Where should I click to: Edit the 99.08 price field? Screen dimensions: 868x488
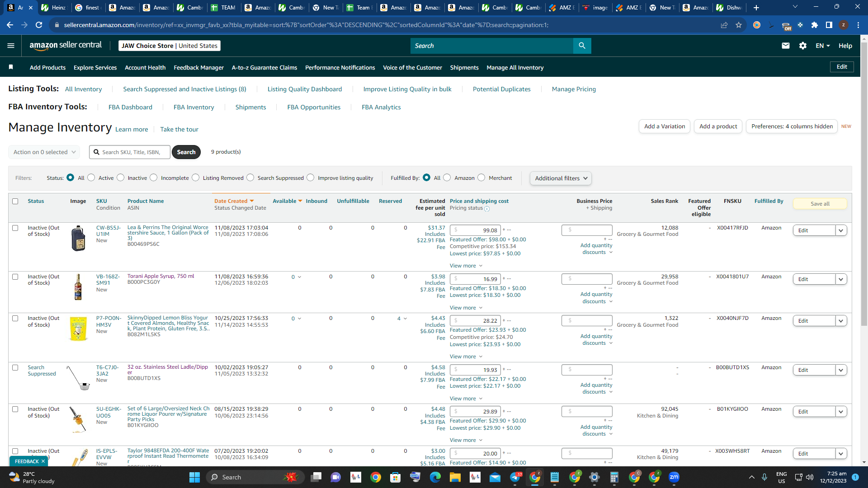(475, 230)
